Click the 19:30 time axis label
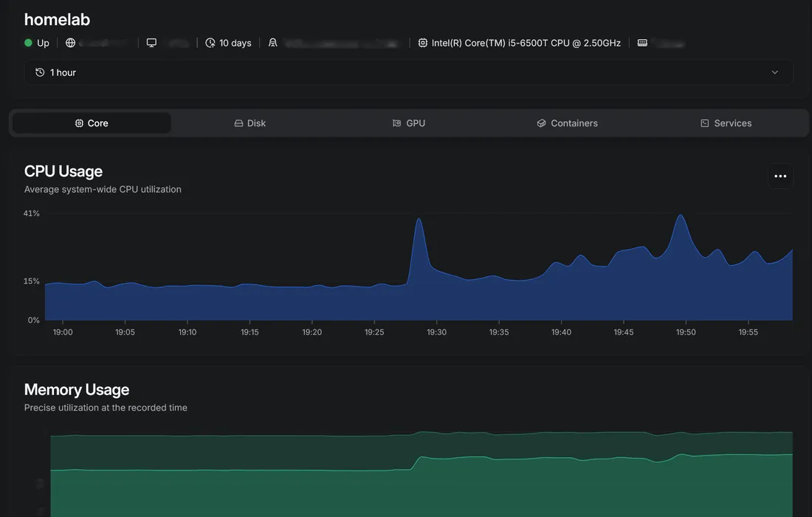 click(x=436, y=332)
